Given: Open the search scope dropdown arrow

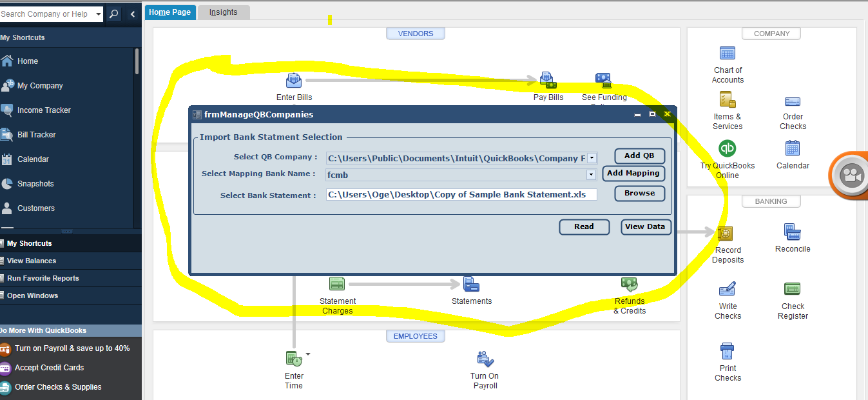Looking at the screenshot, I should pyautogui.click(x=98, y=14).
